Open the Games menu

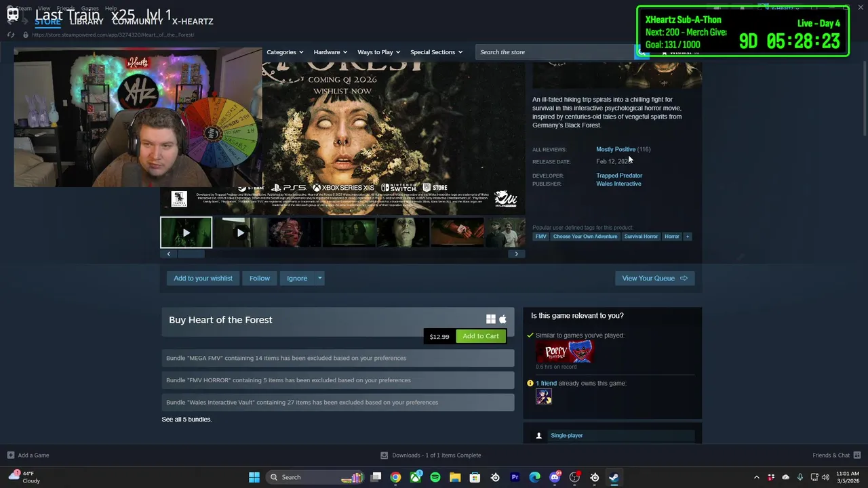point(90,9)
